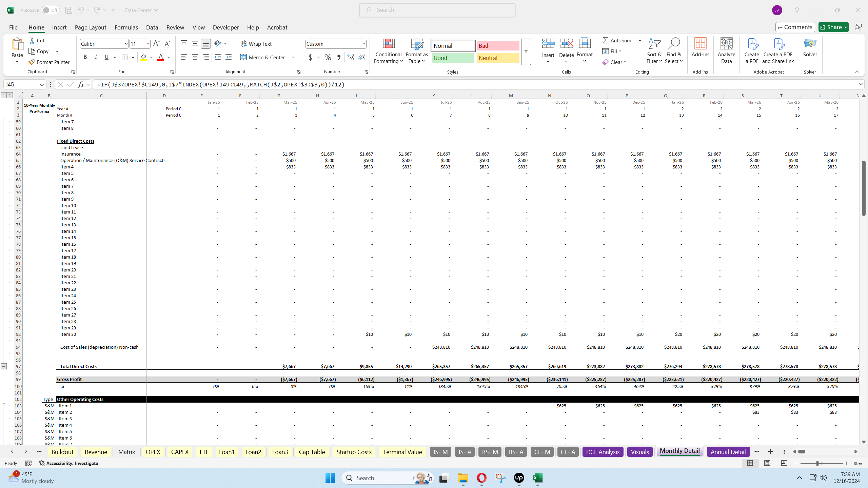Click the Format Painter brush
Viewport: 868px width, 488px height.
pyautogui.click(x=32, y=62)
